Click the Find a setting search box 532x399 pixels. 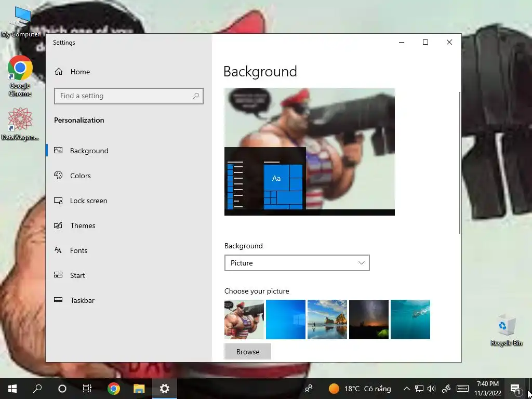click(129, 96)
